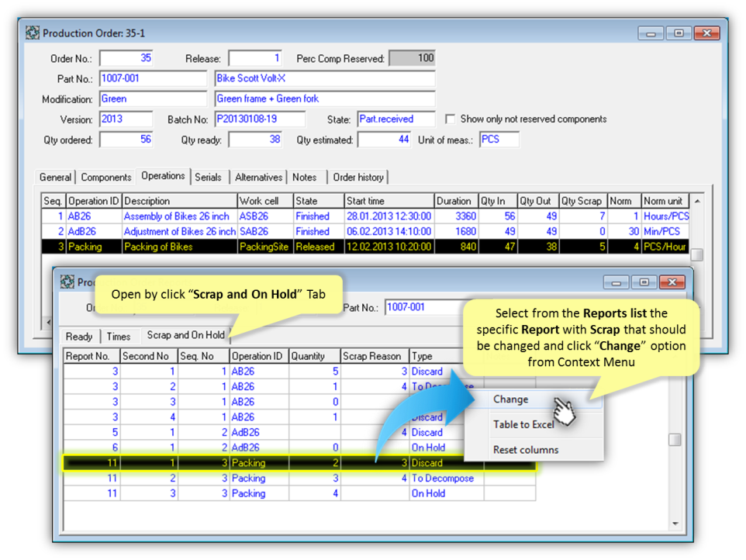Choose Change from the context menu
This screenshot has width=746, height=560.
click(x=510, y=399)
